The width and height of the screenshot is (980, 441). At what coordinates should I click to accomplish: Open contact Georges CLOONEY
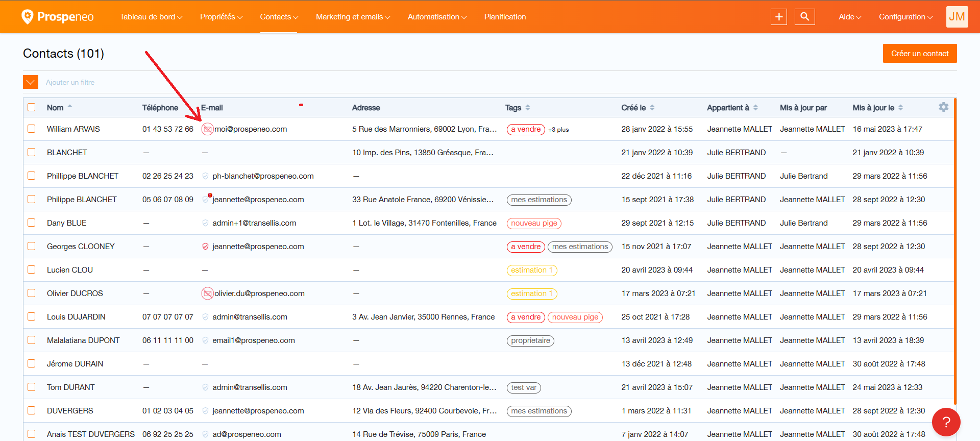tap(81, 247)
